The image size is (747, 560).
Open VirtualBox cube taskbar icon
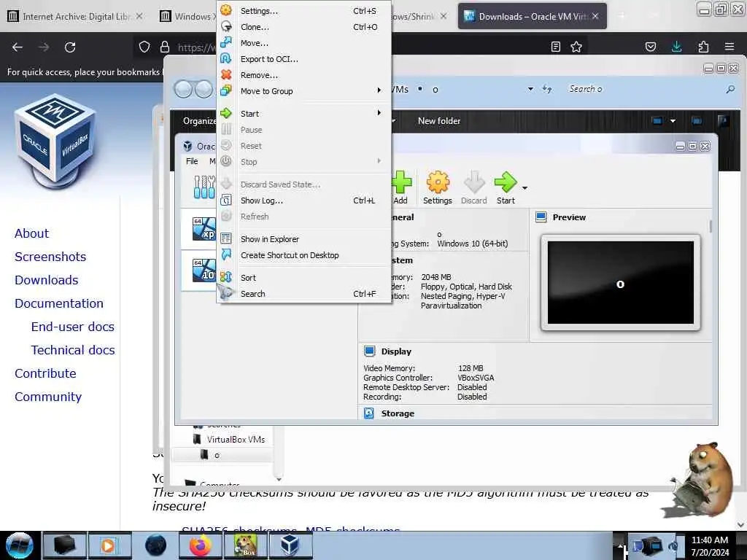pyautogui.click(x=290, y=545)
